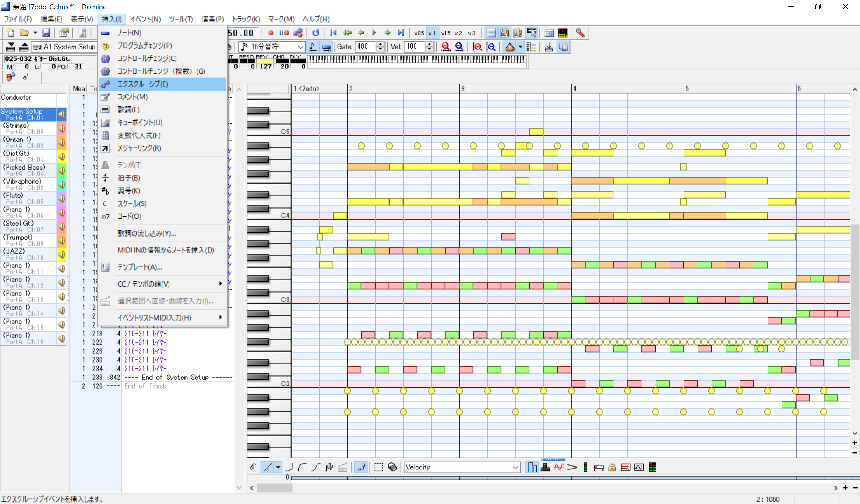
Task: Select コントロールチェンジ(C) menu item
Action: (162, 58)
